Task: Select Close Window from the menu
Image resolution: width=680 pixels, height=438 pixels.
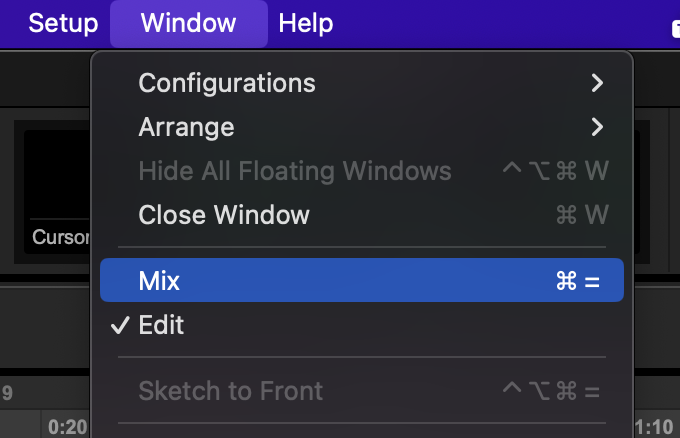Action: click(x=362, y=215)
